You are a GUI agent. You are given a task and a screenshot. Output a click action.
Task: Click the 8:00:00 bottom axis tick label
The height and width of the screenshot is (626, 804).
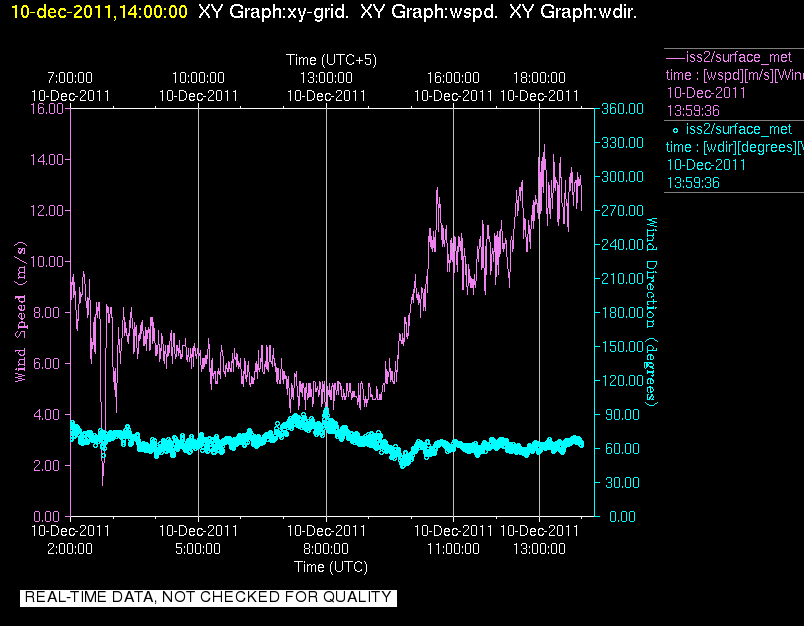pyautogui.click(x=326, y=549)
